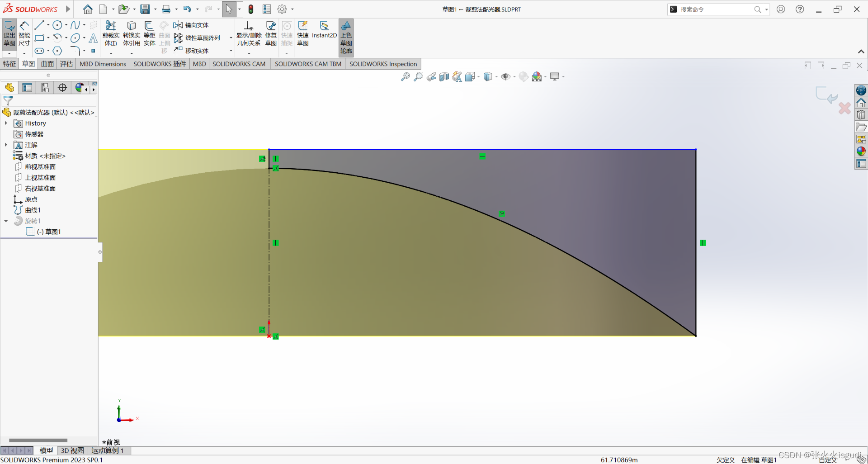Image resolution: width=868 pixels, height=464 pixels.
Task: Select the Straight Slot sketch tool
Action: 39,51
